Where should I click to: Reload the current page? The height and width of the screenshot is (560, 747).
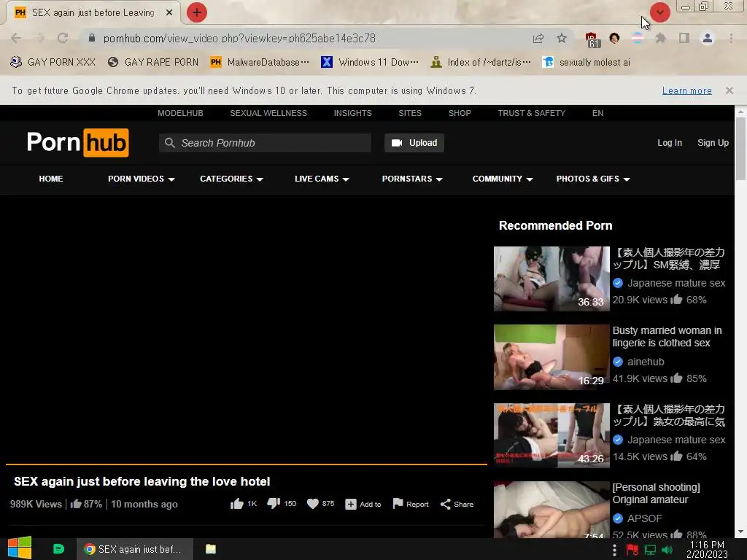63,38
